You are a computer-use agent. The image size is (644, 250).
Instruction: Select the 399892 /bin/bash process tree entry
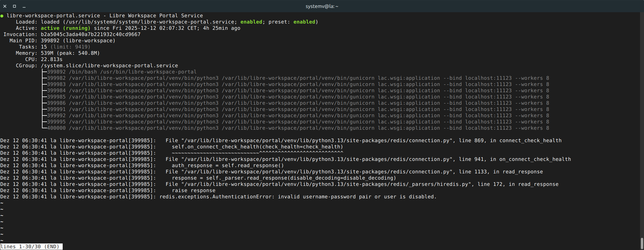click(x=122, y=72)
